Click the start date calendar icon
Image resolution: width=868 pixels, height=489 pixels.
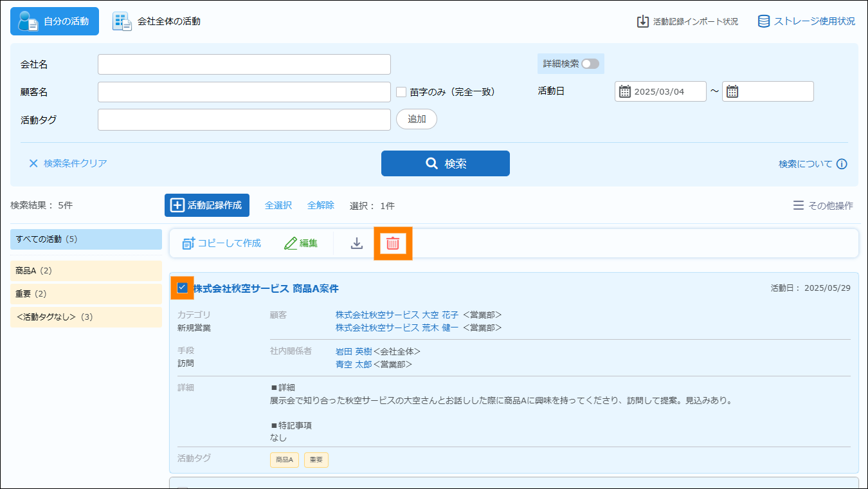coord(625,91)
